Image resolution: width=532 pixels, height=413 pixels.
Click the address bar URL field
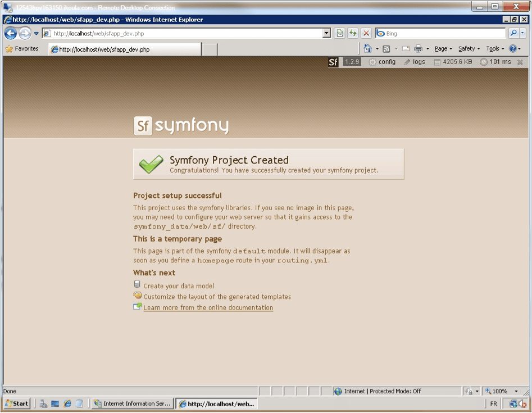click(x=184, y=33)
